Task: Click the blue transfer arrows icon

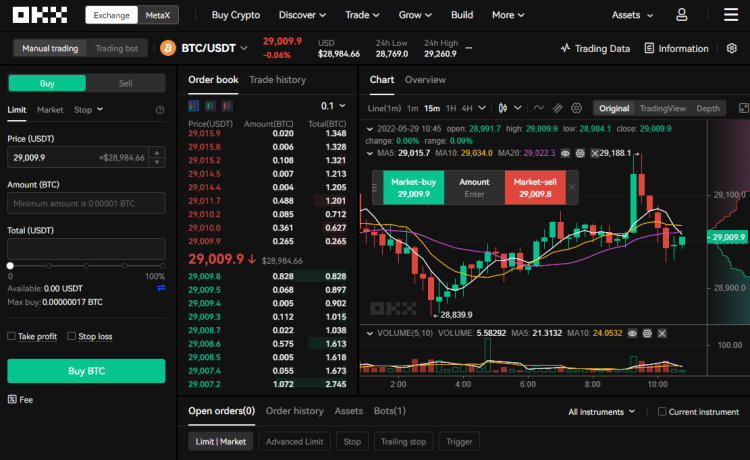Action: click(161, 288)
